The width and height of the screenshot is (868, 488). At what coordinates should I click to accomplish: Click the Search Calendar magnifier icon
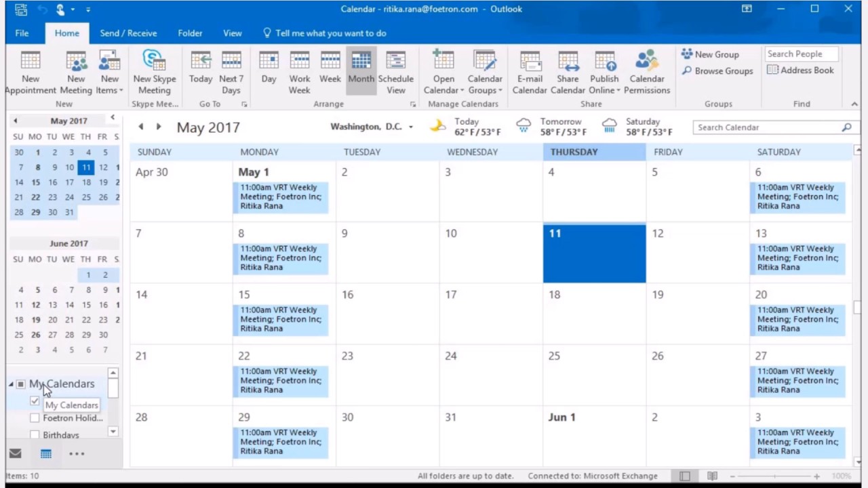(x=846, y=127)
